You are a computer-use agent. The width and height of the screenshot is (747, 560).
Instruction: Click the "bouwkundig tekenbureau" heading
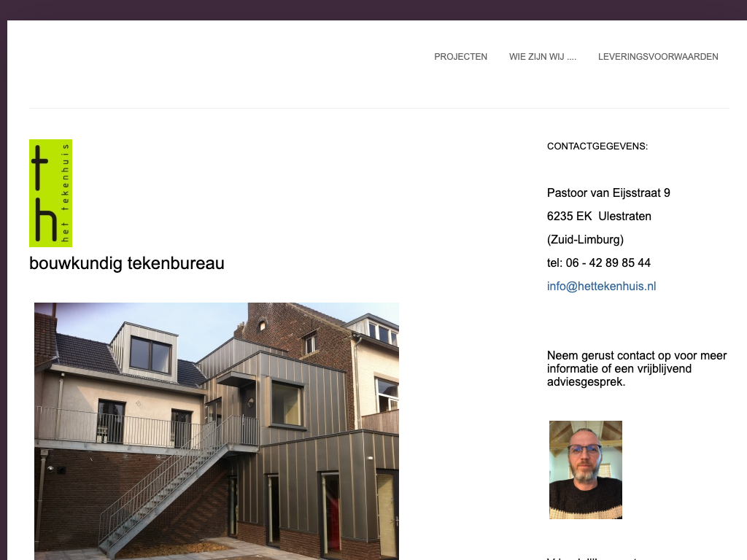(127, 263)
